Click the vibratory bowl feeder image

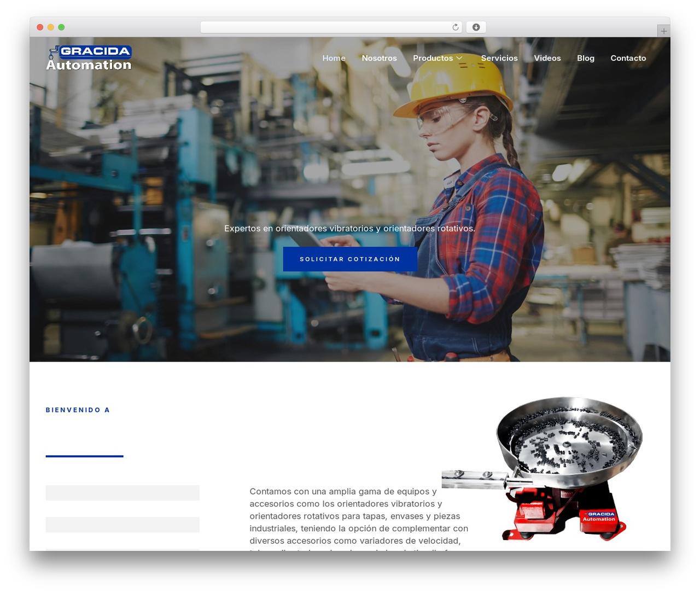pyautogui.click(x=542, y=469)
